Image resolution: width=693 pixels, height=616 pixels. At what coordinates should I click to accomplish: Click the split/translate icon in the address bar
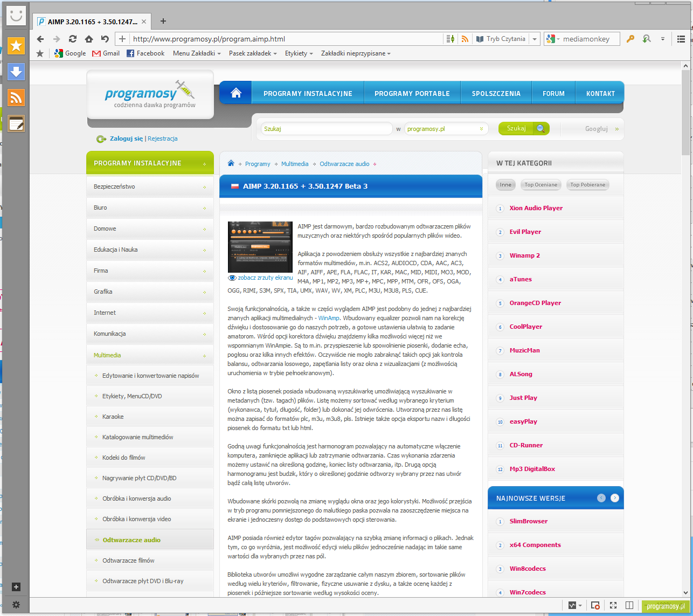pyautogui.click(x=451, y=39)
